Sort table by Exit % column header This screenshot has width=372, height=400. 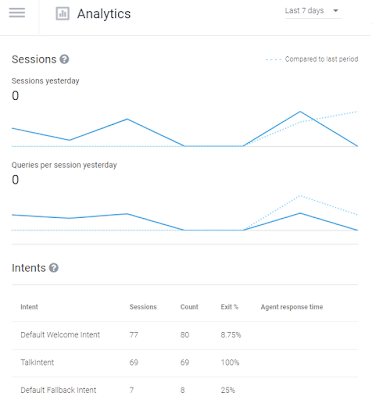pos(230,307)
